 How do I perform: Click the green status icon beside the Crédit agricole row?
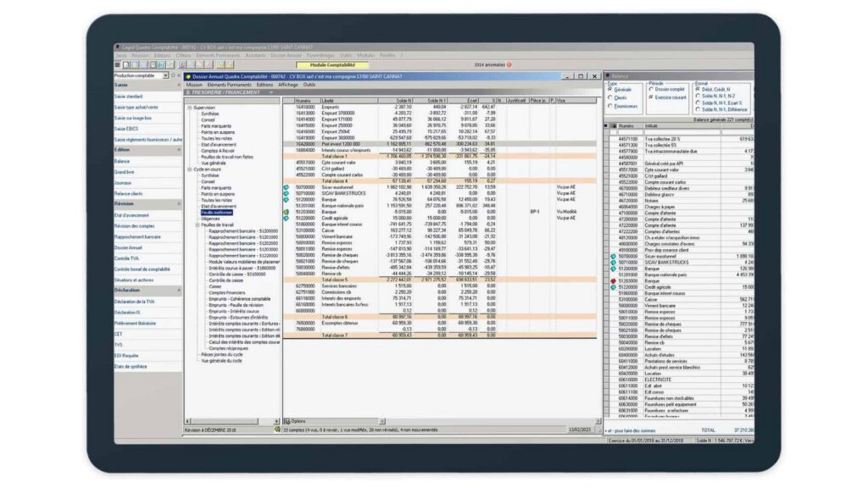pyautogui.click(x=613, y=287)
